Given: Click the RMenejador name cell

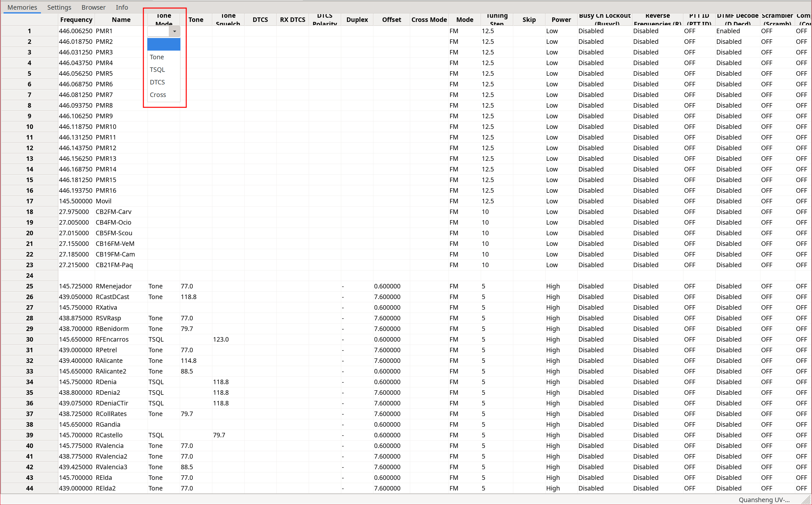Looking at the screenshot, I should click(x=113, y=286).
